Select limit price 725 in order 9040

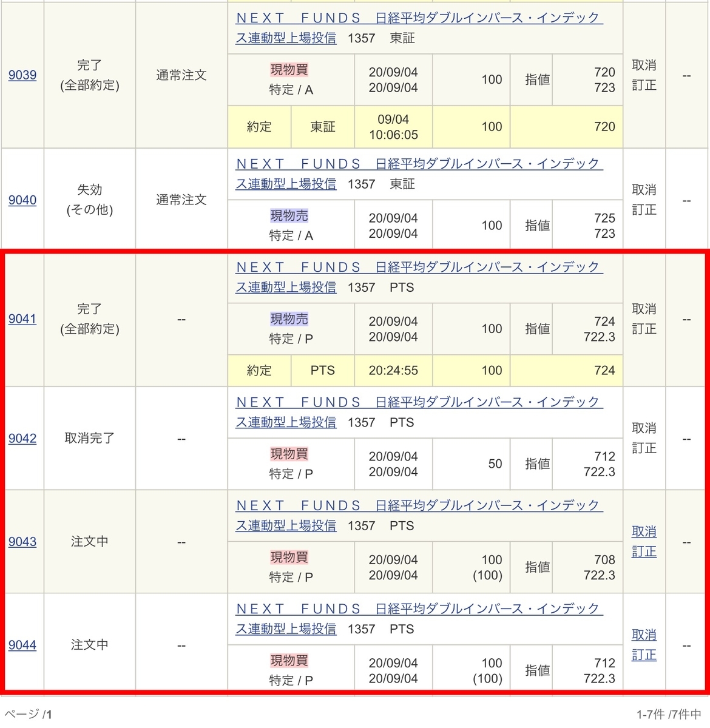604,218
